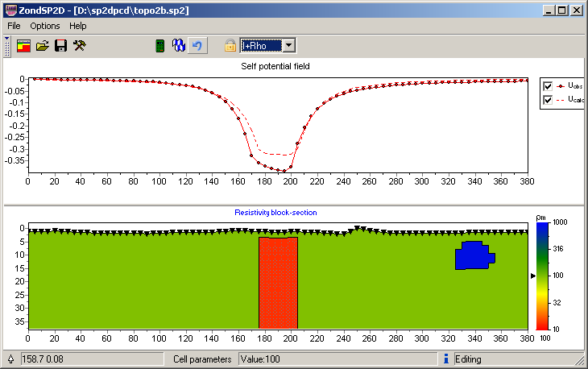Image resolution: width=588 pixels, height=369 pixels.
Task: Click the model section icon in toolbar
Action: (x=24, y=46)
